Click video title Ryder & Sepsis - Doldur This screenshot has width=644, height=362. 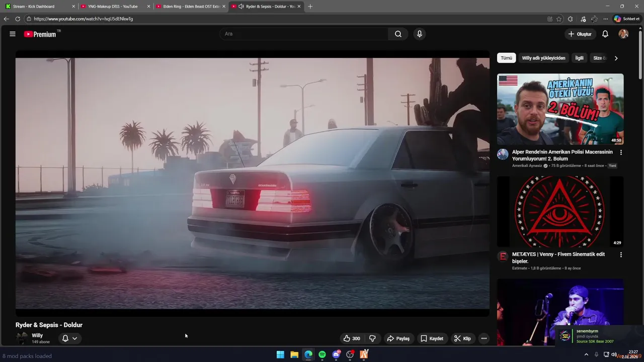tap(49, 325)
